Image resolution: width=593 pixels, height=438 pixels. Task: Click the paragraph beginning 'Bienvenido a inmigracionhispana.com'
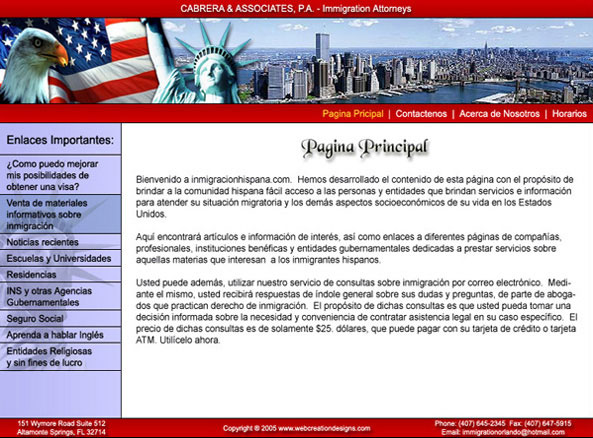click(x=355, y=197)
